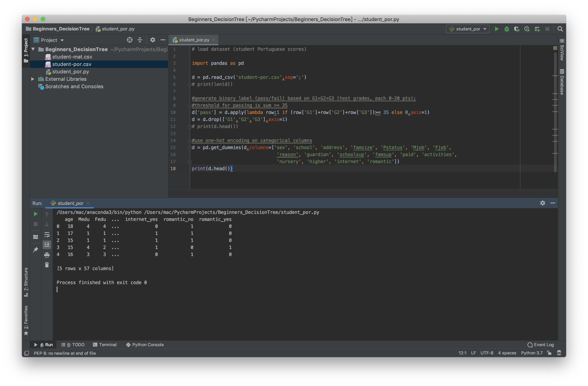Viewport: 588px width, 386px height.
Task: Open the 6: TODO tool window
Action: tap(73, 345)
